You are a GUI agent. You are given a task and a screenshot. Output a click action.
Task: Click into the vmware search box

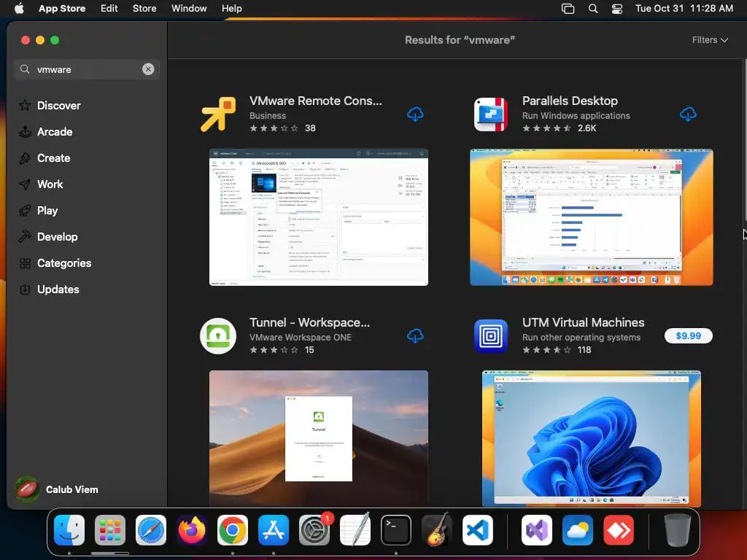pos(86,69)
